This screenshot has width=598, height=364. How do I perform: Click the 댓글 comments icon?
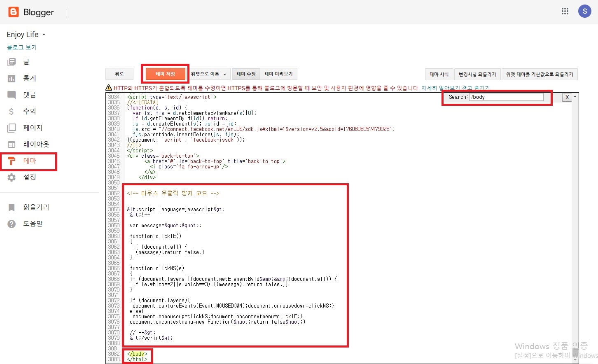pos(12,95)
